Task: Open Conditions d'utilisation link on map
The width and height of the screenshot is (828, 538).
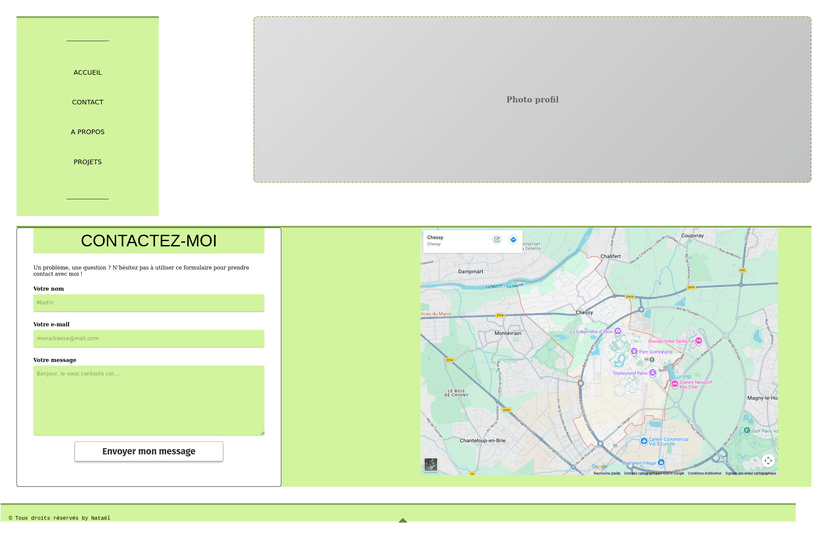Action: (704, 473)
